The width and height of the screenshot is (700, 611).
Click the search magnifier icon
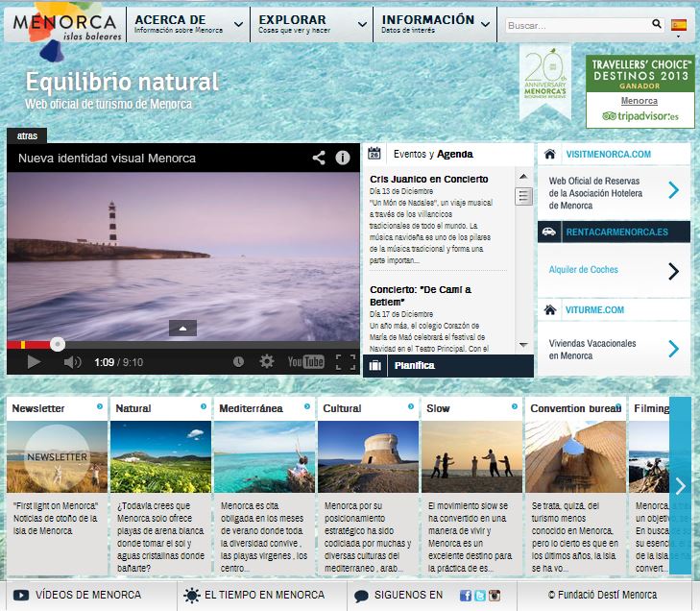tap(657, 24)
